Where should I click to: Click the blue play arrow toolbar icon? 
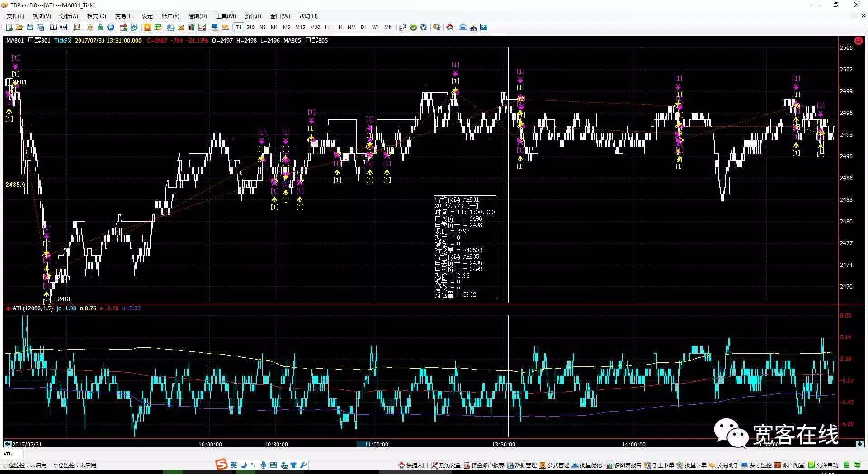[111, 27]
